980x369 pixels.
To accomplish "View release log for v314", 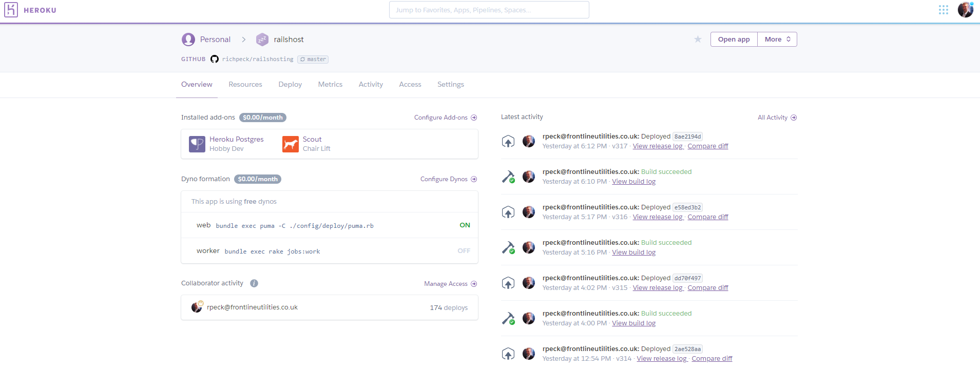I will pyautogui.click(x=662, y=359).
